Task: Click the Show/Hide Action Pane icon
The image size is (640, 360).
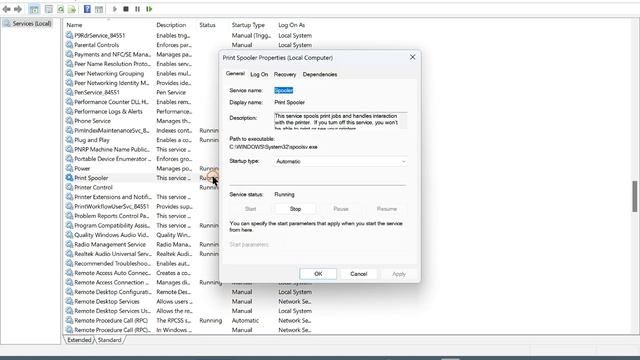Action: pyautogui.click(x=99, y=9)
